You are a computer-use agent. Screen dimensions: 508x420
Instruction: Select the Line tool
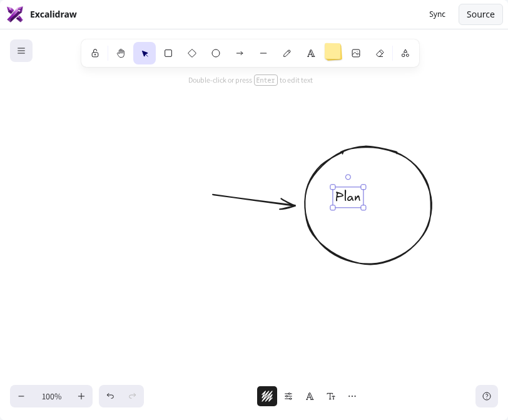(x=263, y=53)
